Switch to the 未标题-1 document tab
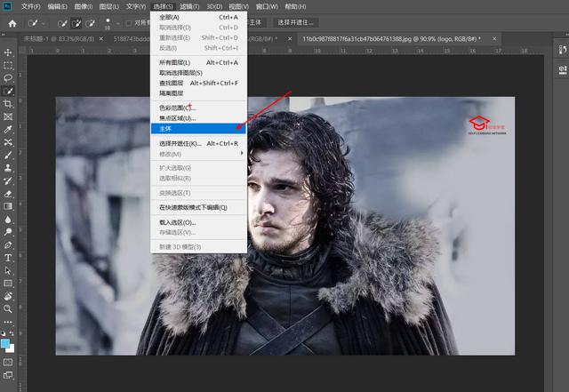This screenshot has height=392, width=569. tap(60, 38)
